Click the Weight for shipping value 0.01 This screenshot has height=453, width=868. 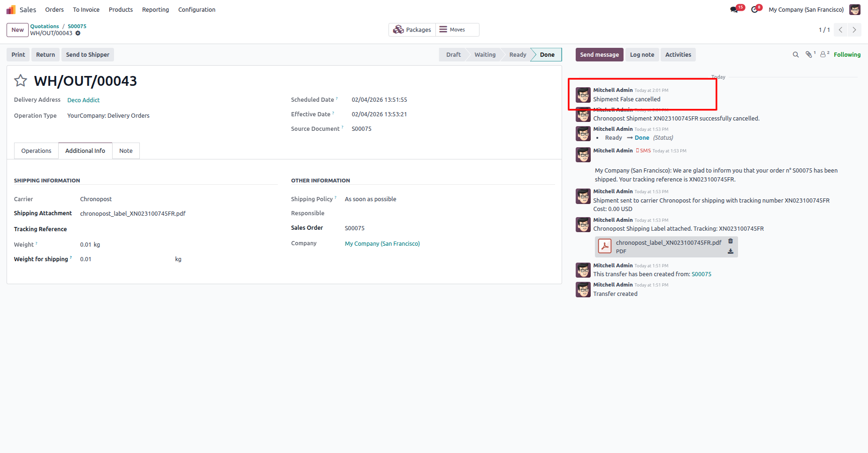pyautogui.click(x=85, y=259)
